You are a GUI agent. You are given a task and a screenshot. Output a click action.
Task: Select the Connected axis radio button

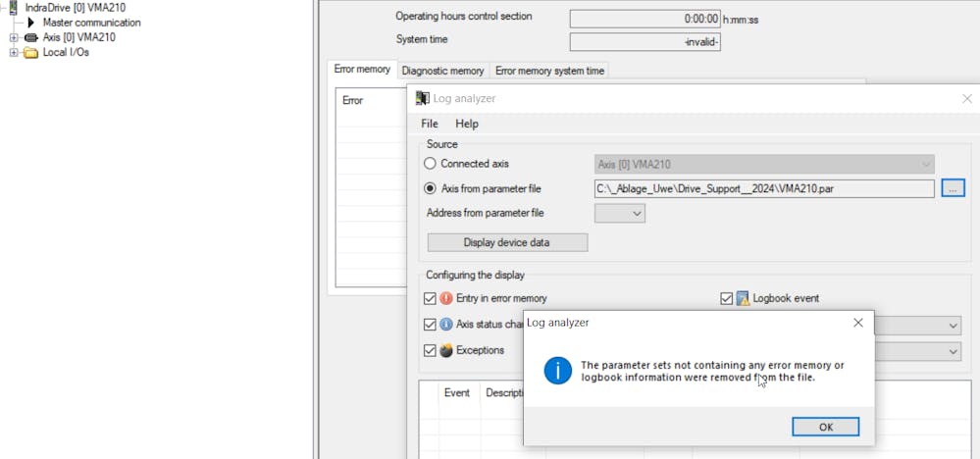tap(430, 164)
